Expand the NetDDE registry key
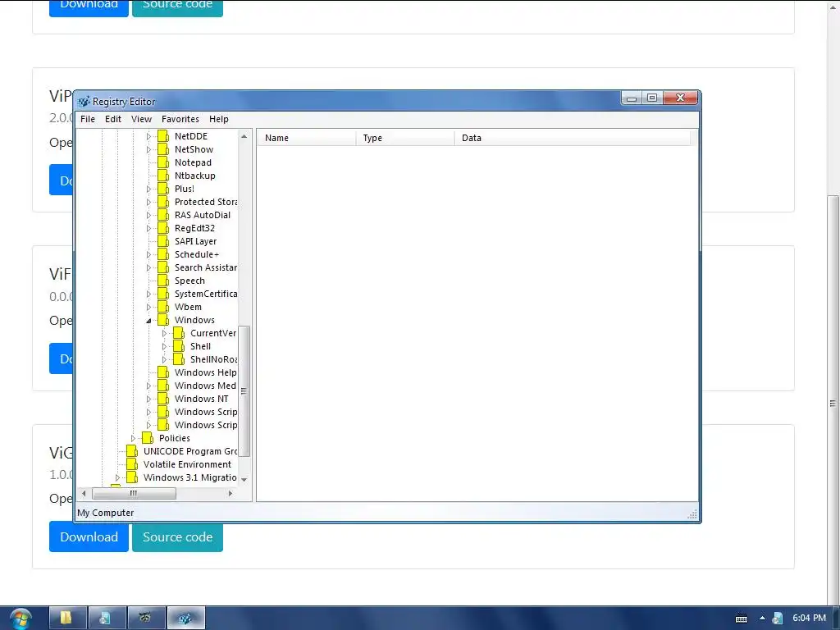 point(149,137)
